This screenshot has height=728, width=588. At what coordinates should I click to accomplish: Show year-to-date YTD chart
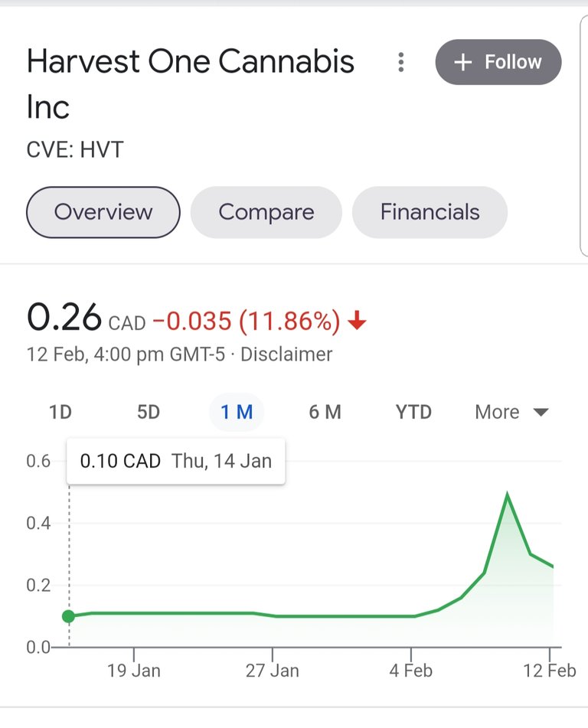(x=413, y=412)
